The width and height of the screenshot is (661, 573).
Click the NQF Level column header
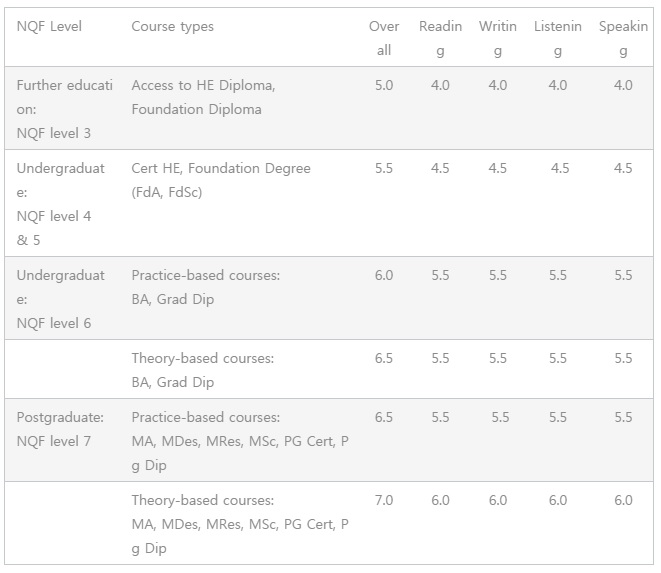pyautogui.click(x=49, y=27)
